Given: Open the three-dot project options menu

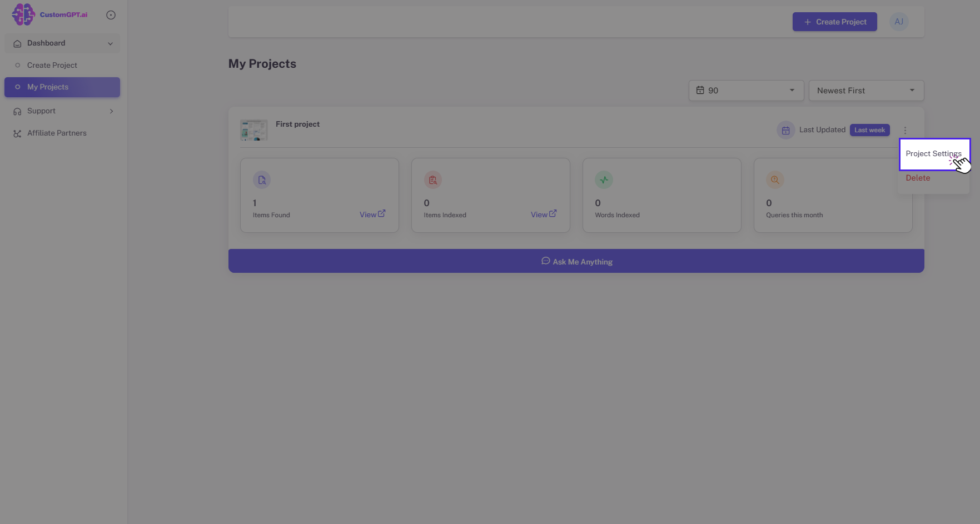Looking at the screenshot, I should click(905, 130).
